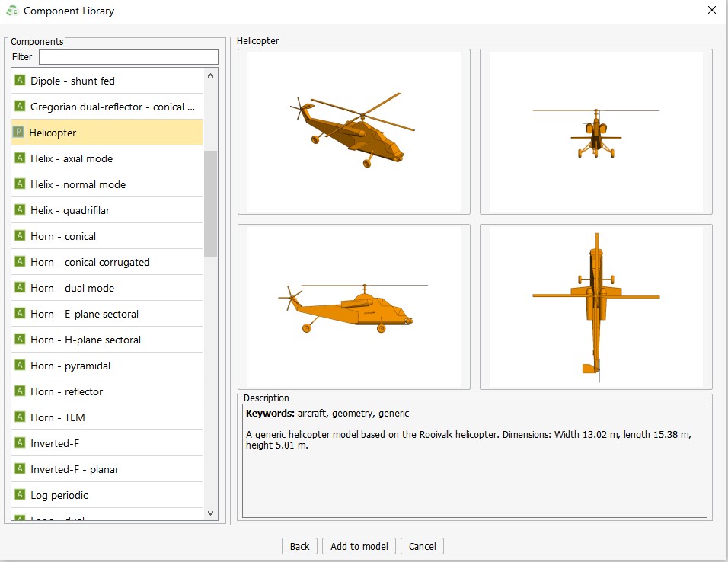Select Horn - conical corrugated from list

[90, 262]
